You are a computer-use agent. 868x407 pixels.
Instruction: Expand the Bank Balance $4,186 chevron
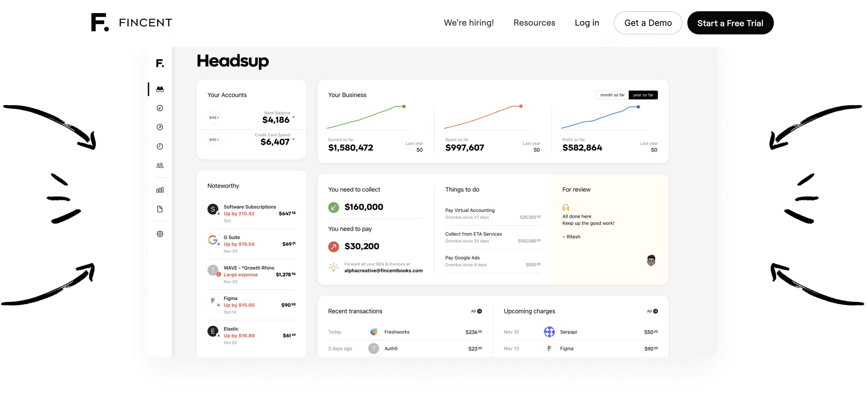pos(293,117)
